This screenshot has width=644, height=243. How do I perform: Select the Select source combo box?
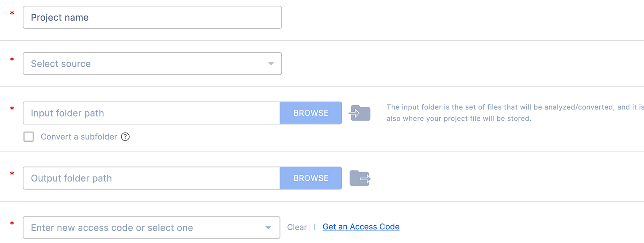pos(152,64)
